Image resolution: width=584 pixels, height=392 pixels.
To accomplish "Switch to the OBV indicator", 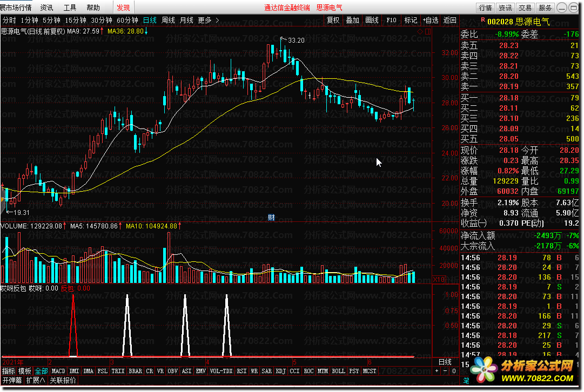I will click(172, 371).
